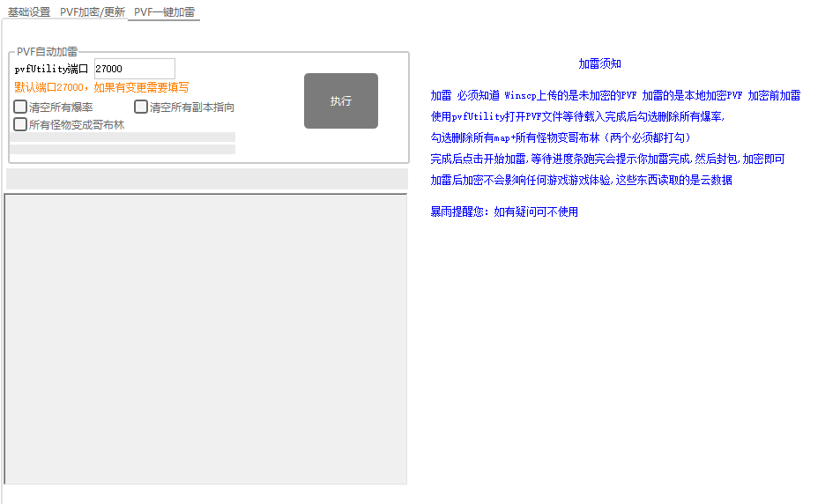Click the upper small progress bar
840x504 pixels.
pyautogui.click(x=122, y=137)
